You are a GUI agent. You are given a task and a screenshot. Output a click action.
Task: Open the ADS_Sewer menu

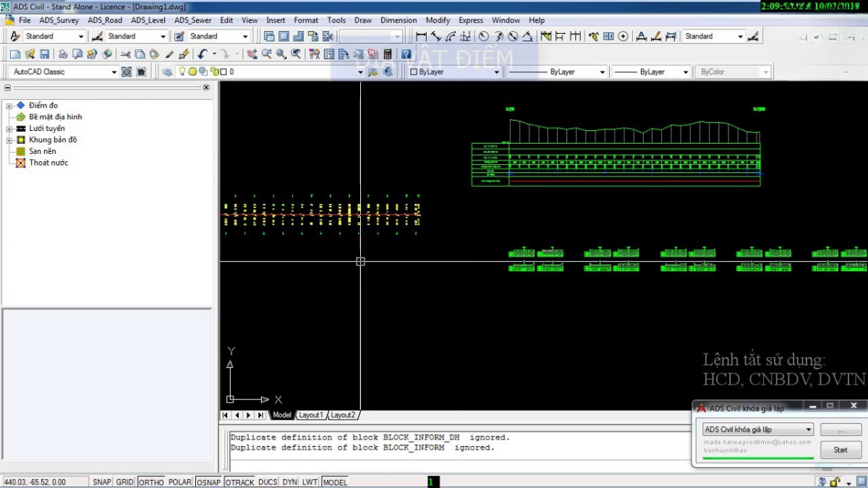193,20
